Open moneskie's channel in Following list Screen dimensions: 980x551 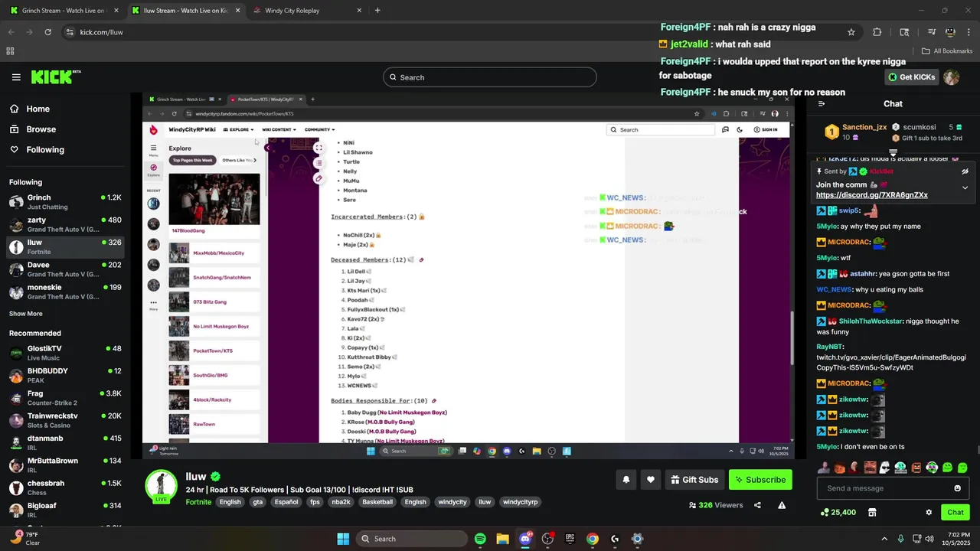[65, 292]
